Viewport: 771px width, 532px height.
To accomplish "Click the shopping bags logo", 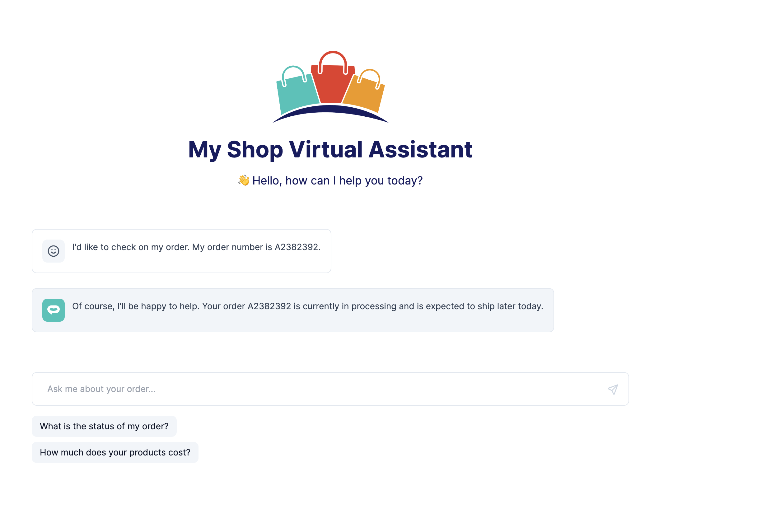I will (x=330, y=87).
